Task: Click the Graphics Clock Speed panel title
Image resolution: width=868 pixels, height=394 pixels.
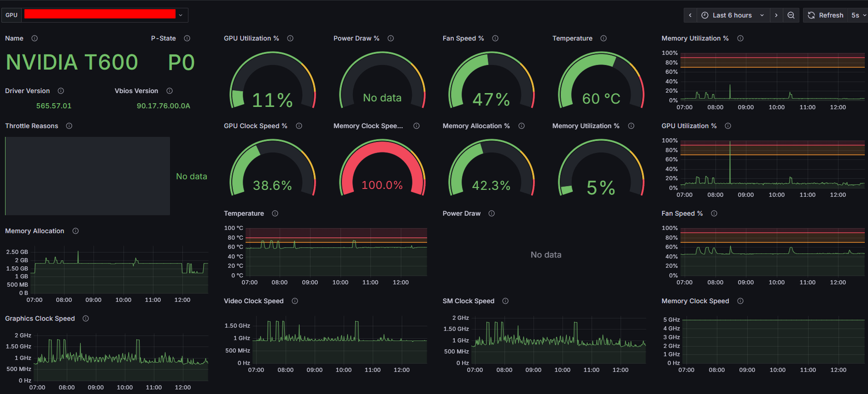Action: point(40,318)
